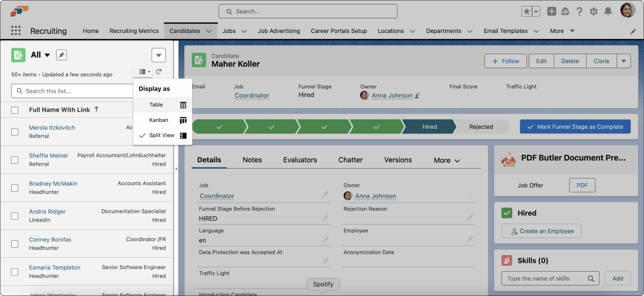This screenshot has height=296, width=644.
Task: Toggle the select-all checkbox in list header
Action: pyautogui.click(x=15, y=110)
